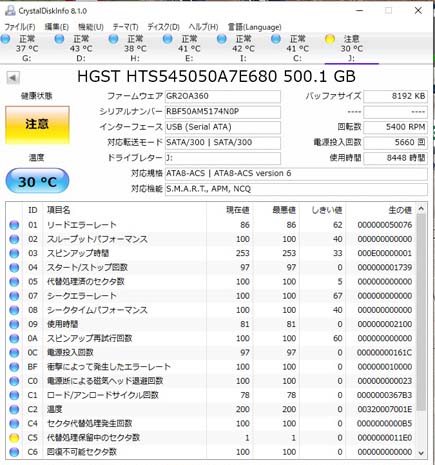Click the scroll down arrow of attribute list
The image size is (435, 465).
[x=421, y=453]
